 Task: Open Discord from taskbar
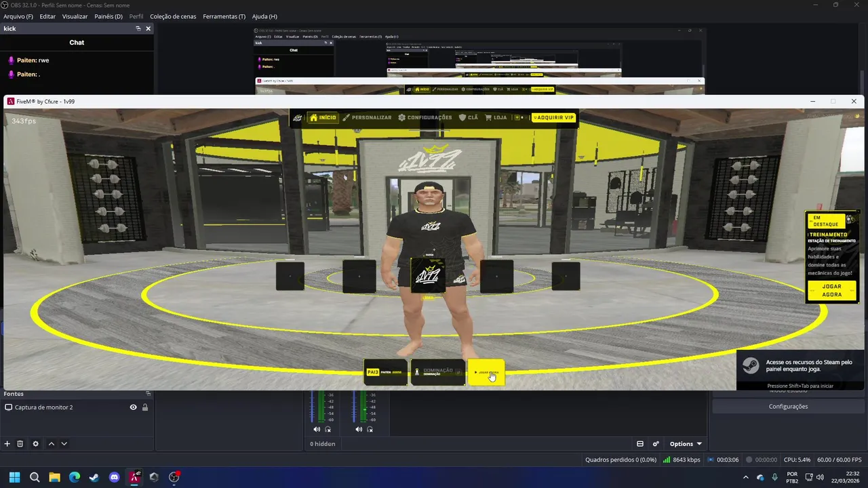pos(114,477)
